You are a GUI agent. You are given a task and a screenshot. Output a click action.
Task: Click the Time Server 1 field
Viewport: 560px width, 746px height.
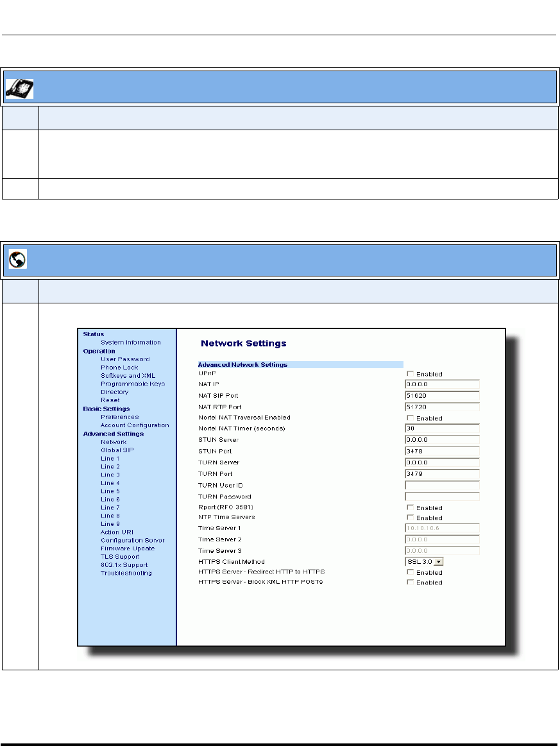pos(442,528)
